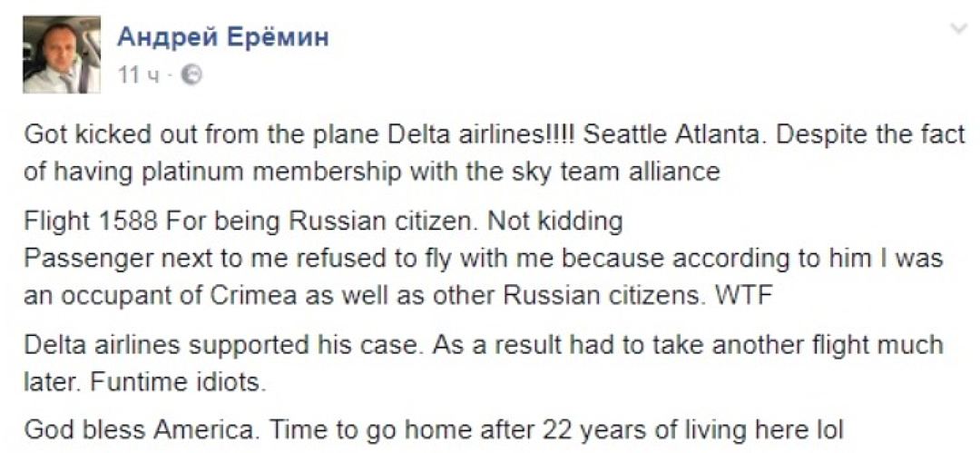Click the 'Not kidding' text
Viewport: 980px width, 453px height.
pyautogui.click(x=555, y=222)
